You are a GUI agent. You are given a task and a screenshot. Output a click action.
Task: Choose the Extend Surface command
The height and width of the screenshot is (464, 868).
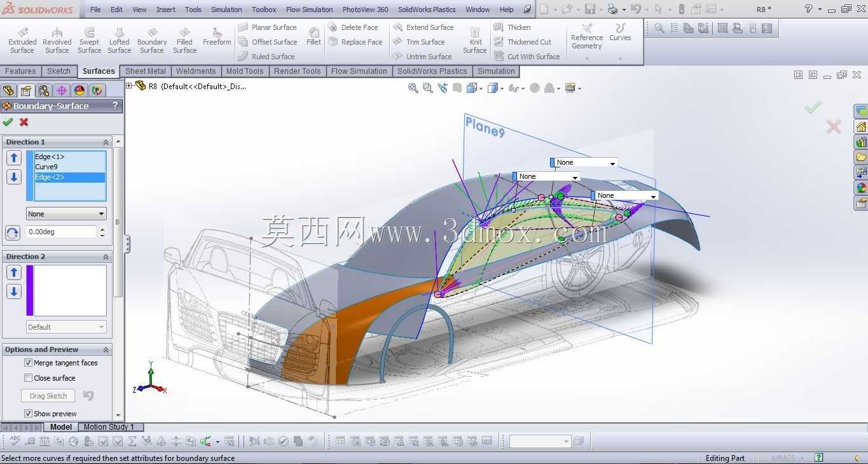(x=424, y=27)
